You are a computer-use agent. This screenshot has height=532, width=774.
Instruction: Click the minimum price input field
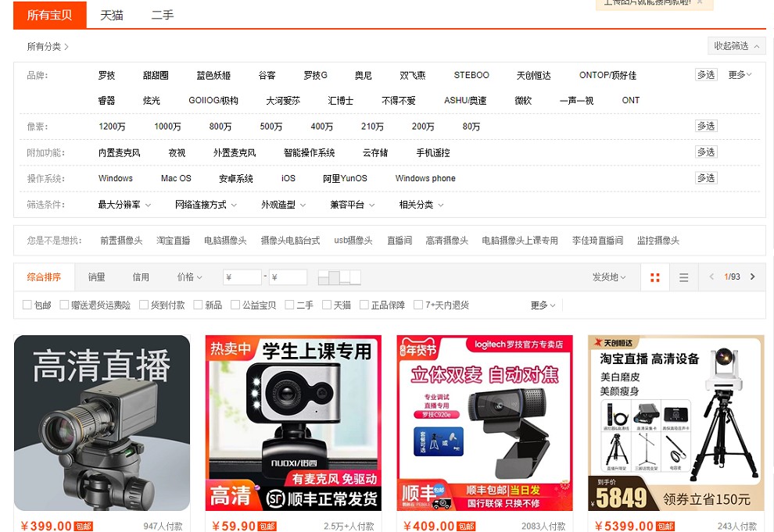242,277
